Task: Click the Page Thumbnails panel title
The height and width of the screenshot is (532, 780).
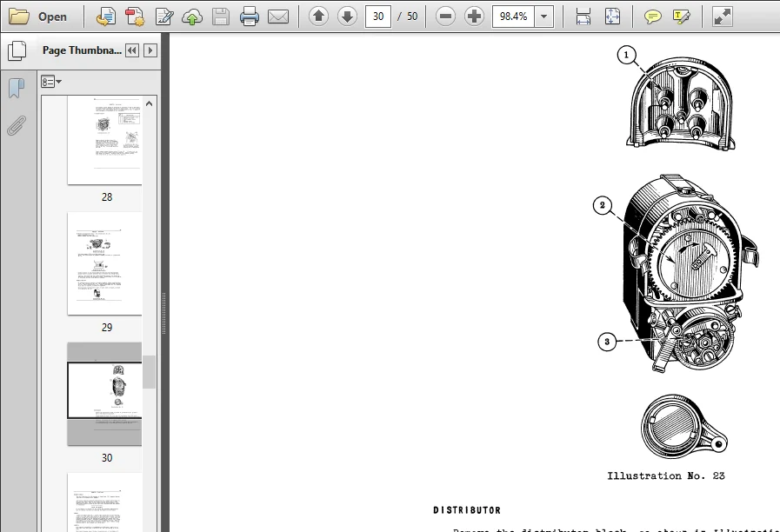Action: [82, 50]
